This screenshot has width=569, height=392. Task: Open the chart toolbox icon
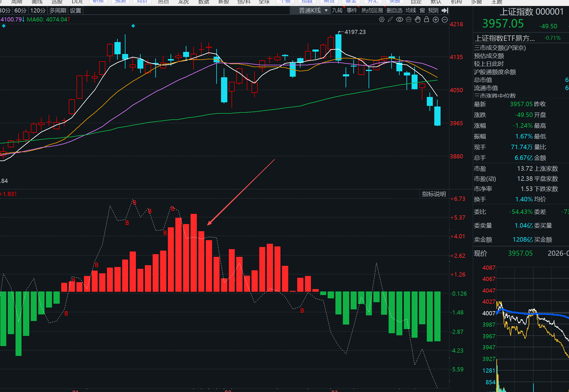(409, 20)
